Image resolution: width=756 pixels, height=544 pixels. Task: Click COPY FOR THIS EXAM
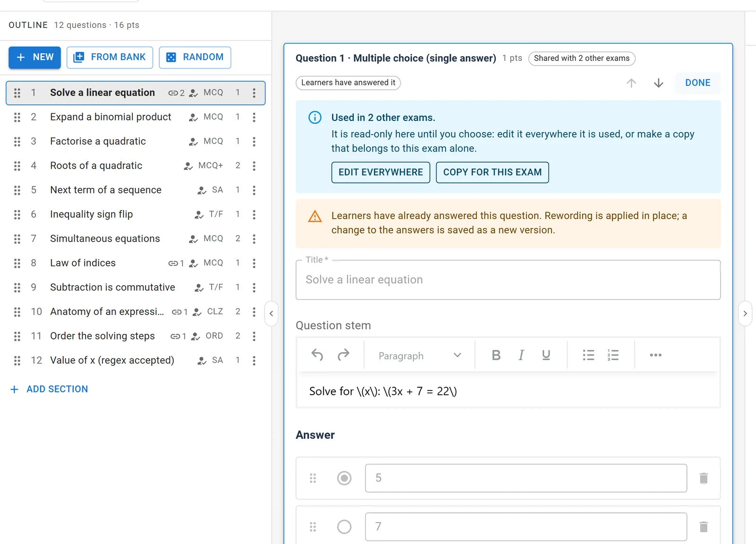tap(492, 172)
